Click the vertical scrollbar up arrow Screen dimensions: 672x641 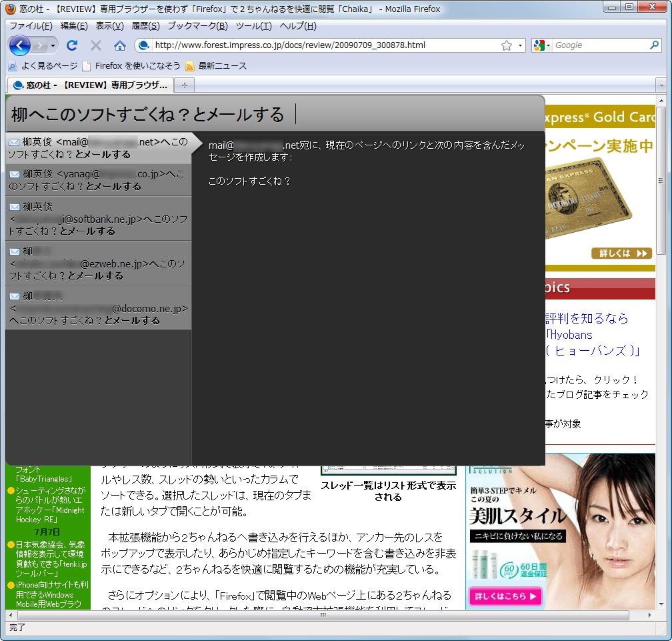click(661, 101)
